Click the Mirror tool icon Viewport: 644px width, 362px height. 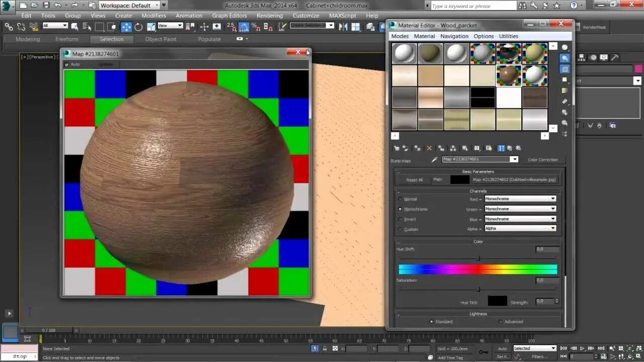344,27
